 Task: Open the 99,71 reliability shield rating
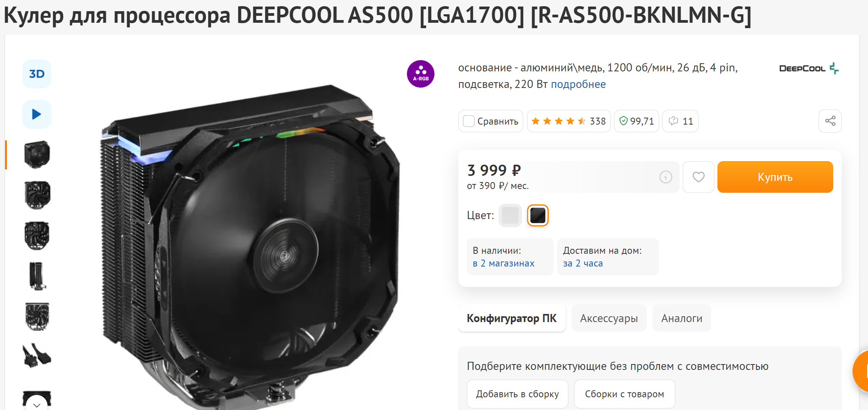tap(636, 121)
